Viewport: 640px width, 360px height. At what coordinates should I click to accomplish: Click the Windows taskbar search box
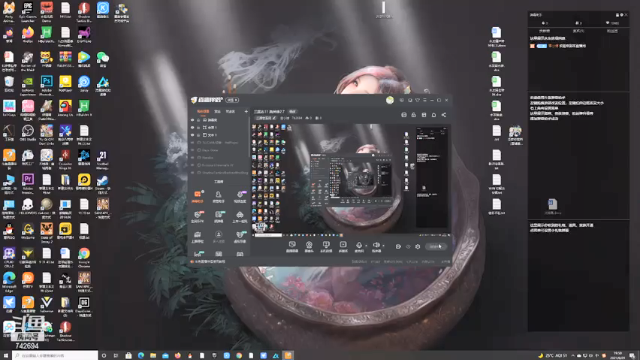(55, 356)
